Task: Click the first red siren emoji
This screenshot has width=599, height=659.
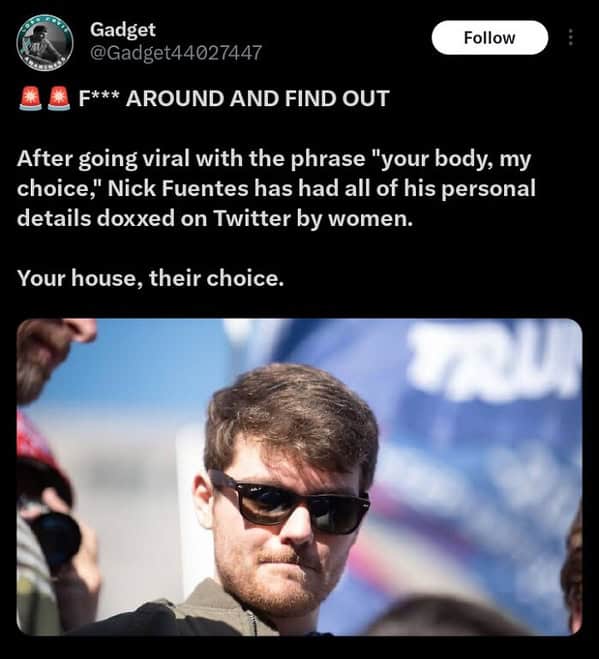Action: (31, 99)
